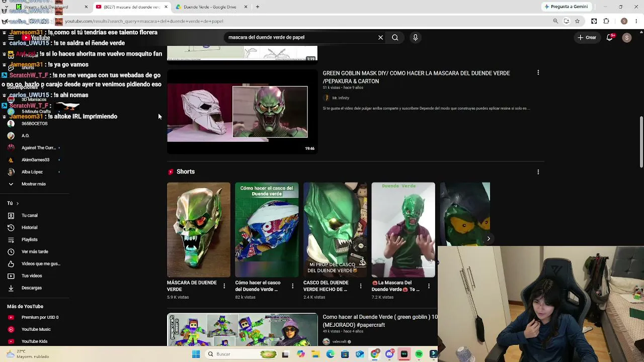Click the YouTube search magnifier button

coord(395,37)
